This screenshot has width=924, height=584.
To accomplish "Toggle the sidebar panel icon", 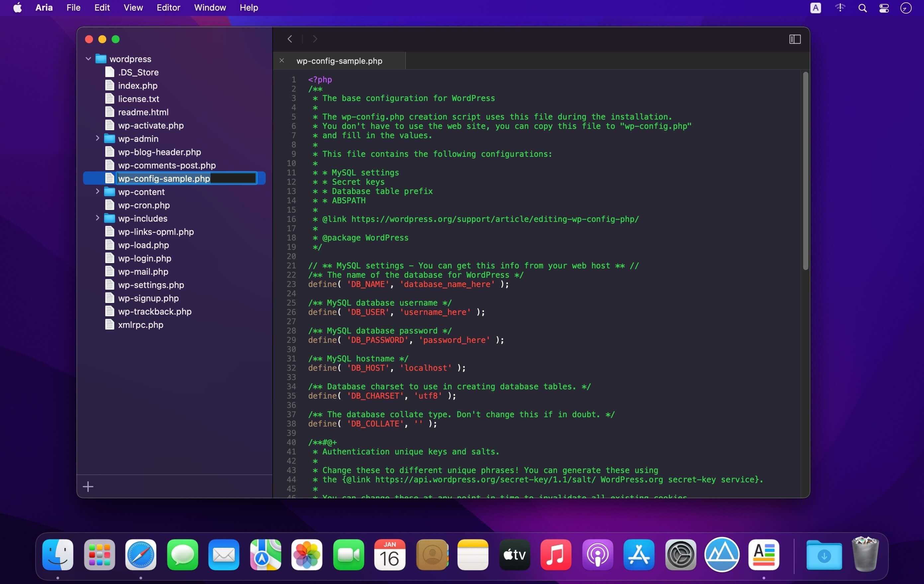I will click(795, 39).
